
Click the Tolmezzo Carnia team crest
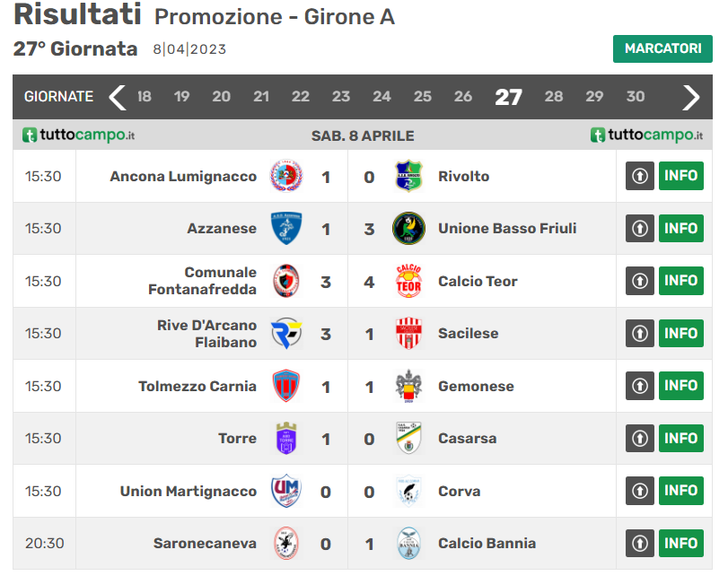[286, 386]
